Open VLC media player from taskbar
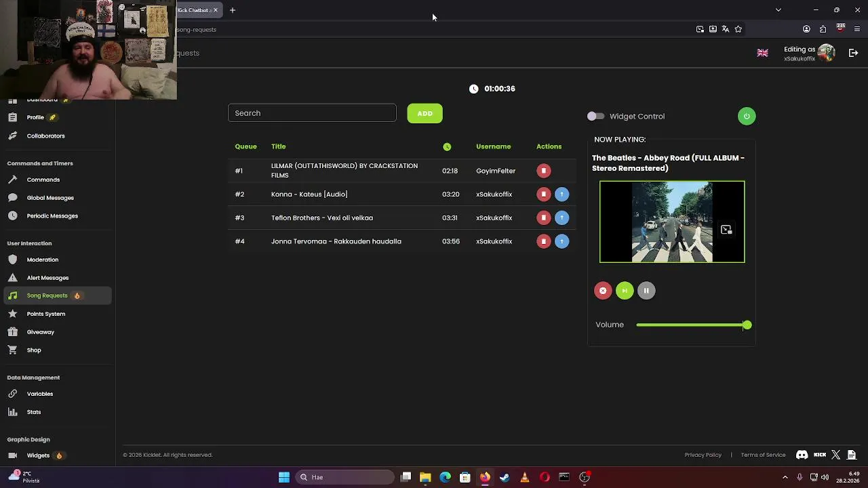Screen dimensions: 868x488 pos(524,477)
